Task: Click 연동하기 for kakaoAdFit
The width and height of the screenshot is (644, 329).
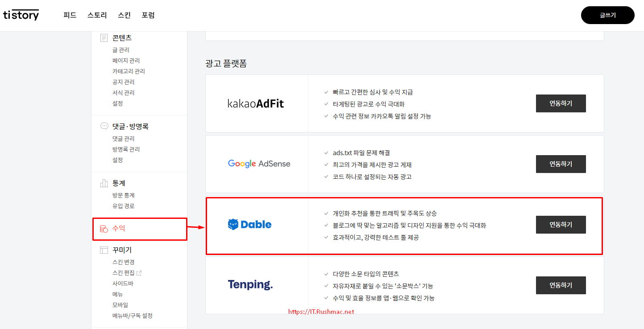Action: coord(561,103)
